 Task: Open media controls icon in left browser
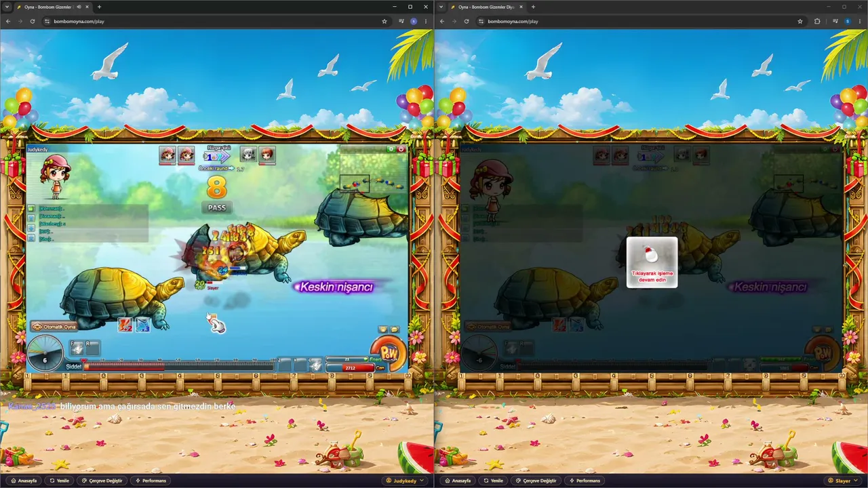(402, 21)
